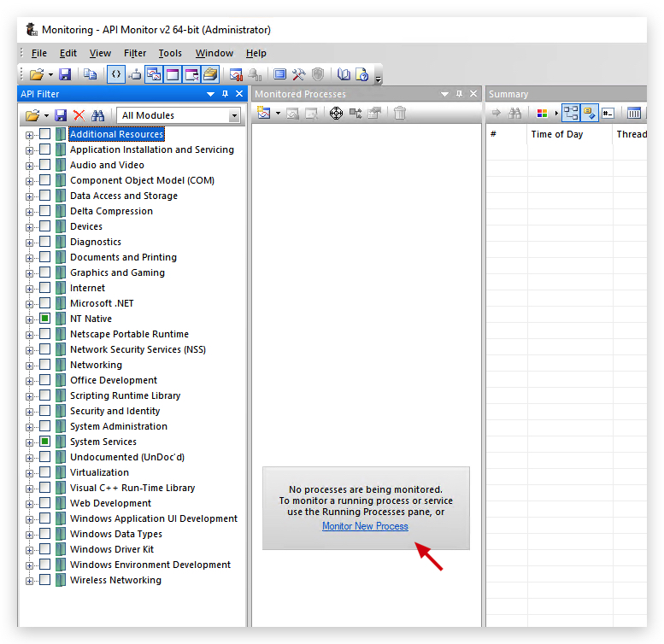
Task: Click the open book documentation icon
Action: click(x=344, y=75)
